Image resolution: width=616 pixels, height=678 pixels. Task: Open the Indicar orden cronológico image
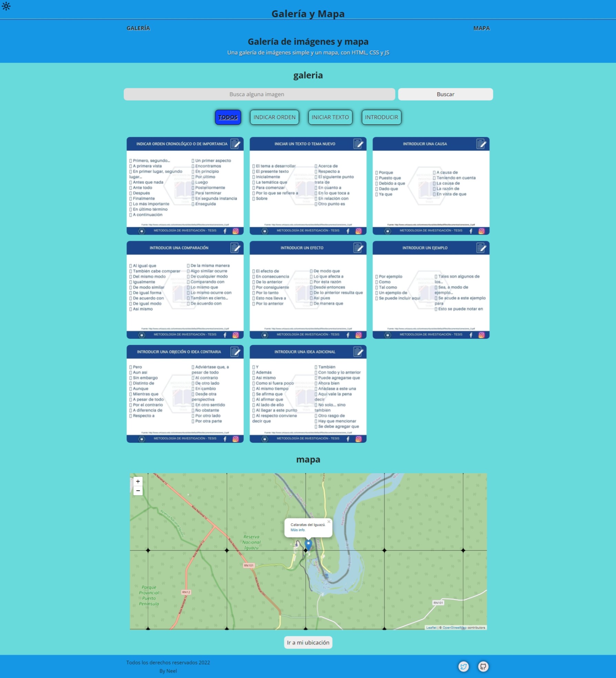[185, 186]
